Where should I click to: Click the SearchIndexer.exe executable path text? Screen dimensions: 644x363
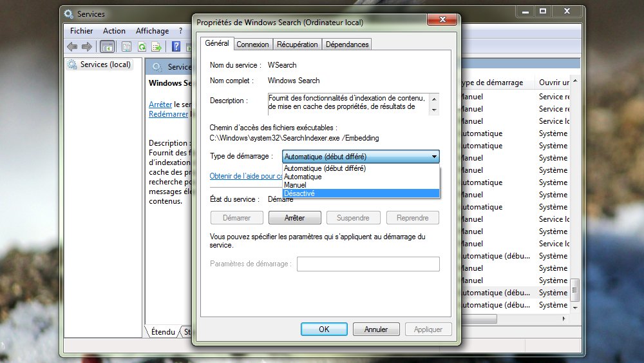tap(294, 138)
